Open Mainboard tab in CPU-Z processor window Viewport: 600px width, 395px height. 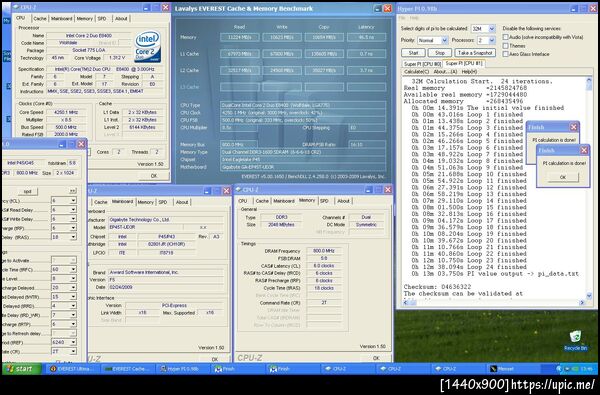click(x=62, y=18)
